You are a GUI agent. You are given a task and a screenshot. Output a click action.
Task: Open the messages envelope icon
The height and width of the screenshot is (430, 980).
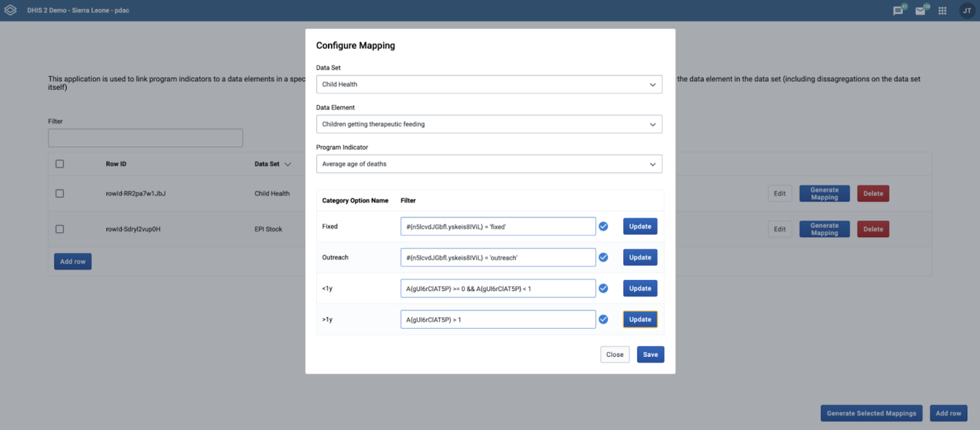point(920,11)
